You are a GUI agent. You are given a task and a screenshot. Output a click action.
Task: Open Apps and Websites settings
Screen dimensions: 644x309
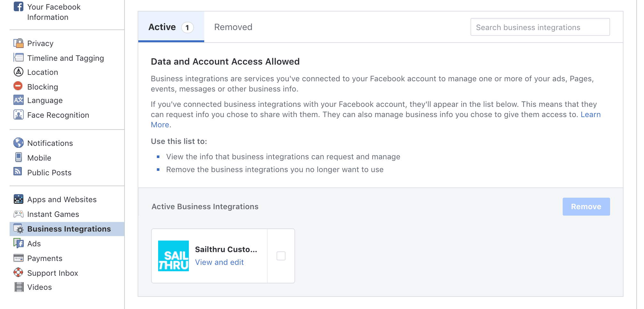[x=62, y=200]
